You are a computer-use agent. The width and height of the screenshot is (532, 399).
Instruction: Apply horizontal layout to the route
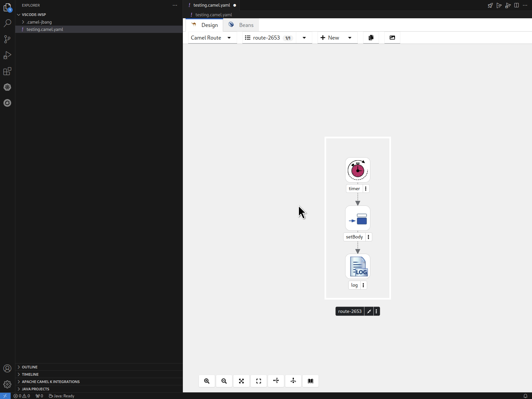click(276, 381)
